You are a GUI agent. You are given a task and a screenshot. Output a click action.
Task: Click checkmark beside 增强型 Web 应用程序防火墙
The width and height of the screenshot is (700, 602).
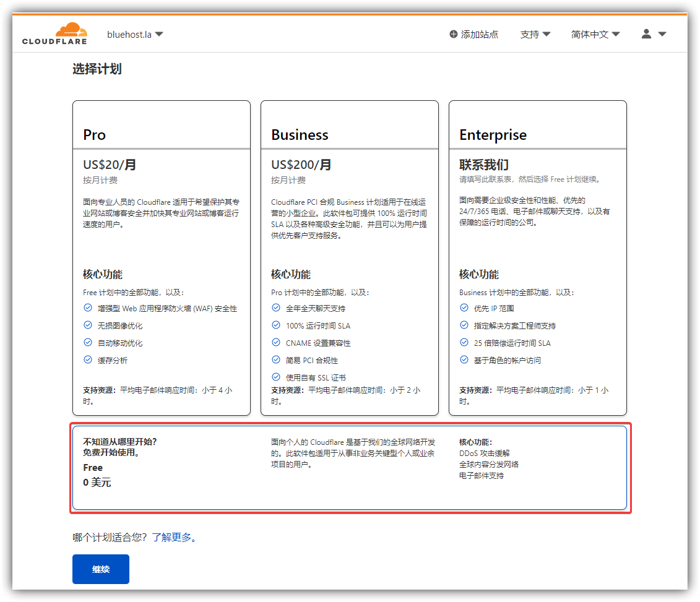(88, 308)
